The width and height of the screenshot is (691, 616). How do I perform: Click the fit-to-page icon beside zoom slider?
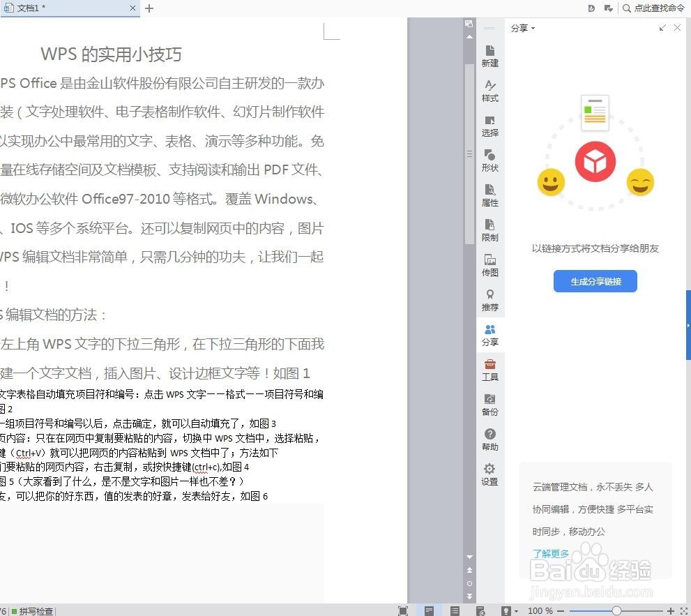pyautogui.click(x=685, y=610)
